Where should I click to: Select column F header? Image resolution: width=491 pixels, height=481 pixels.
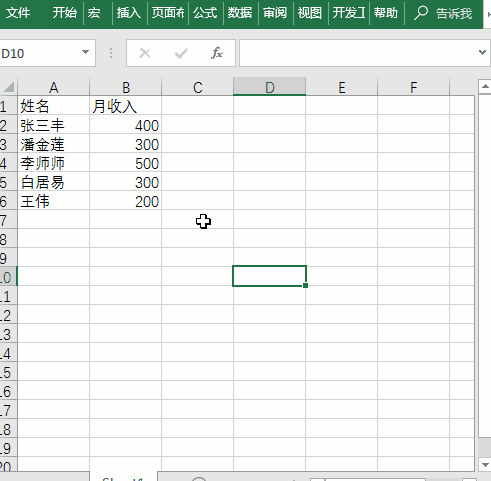coord(414,87)
